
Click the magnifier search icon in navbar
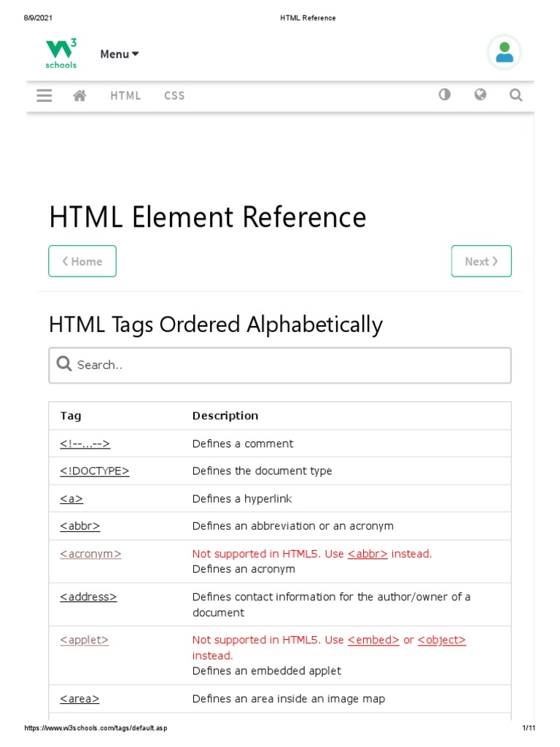pos(516,96)
